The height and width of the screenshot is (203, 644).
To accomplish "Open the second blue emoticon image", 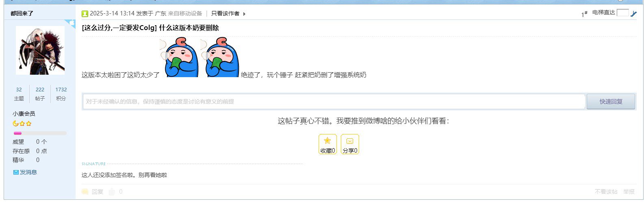I will pos(220,57).
